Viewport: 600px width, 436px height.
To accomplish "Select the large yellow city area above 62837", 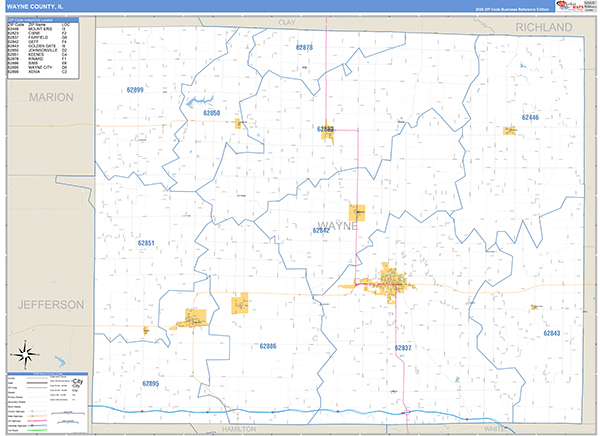I will click(388, 280).
